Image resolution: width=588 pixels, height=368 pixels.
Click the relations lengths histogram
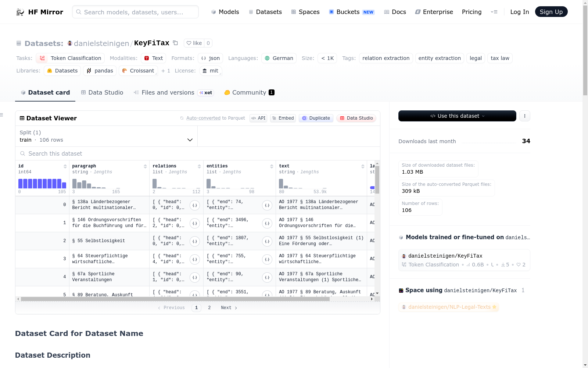(x=176, y=184)
